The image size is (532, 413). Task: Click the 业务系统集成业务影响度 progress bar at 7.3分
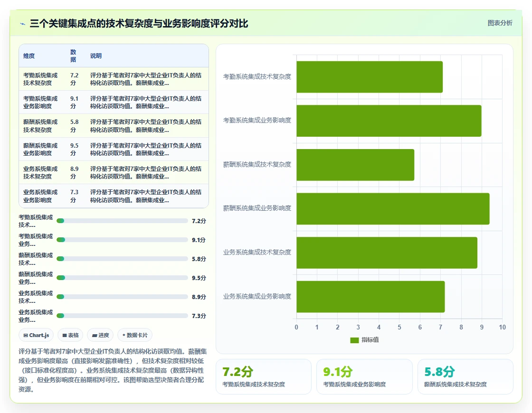click(x=122, y=316)
